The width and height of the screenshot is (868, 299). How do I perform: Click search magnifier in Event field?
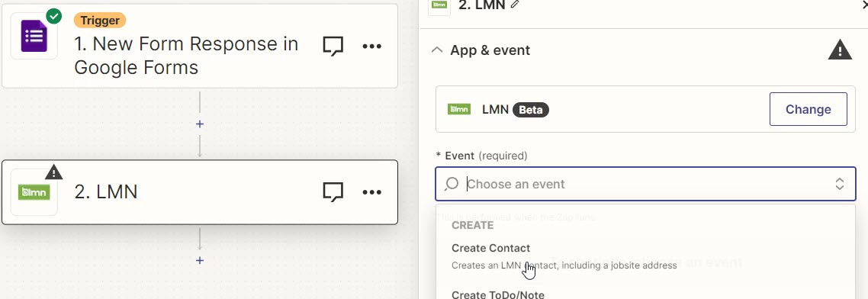click(452, 184)
